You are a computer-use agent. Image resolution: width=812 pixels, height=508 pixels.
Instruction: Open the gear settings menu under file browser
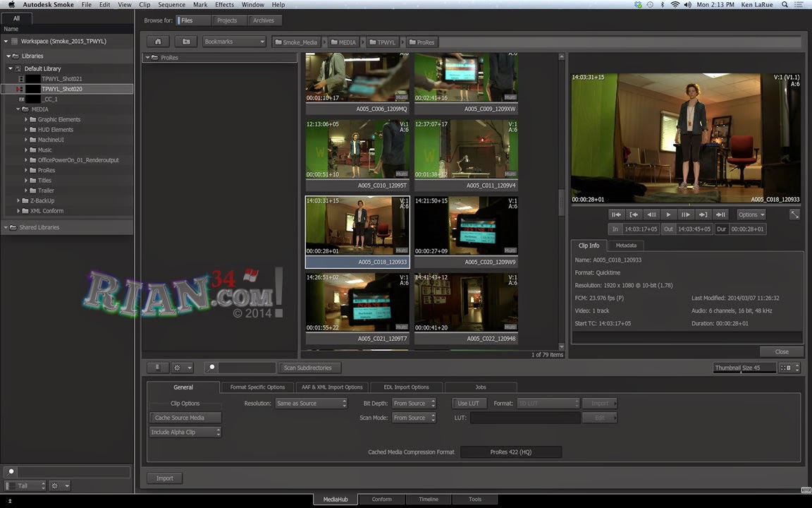tap(183, 368)
